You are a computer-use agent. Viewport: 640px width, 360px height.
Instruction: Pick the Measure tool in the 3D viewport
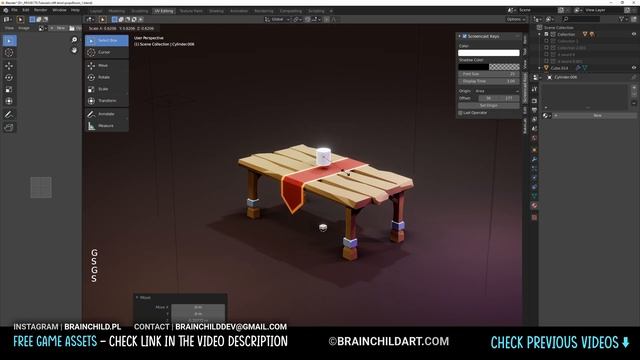(x=107, y=126)
